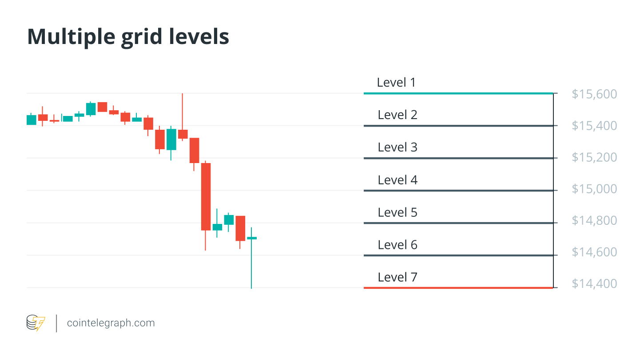Click the tallest red candlestick body
Screen dimensions: 644x359
(x=206, y=196)
